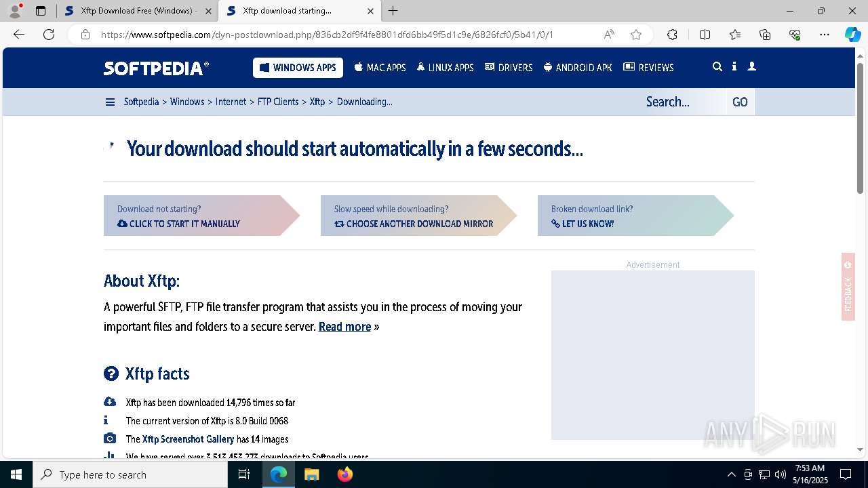Click Softpedia search magnifier icon
The width and height of the screenshot is (868, 488).
point(717,66)
